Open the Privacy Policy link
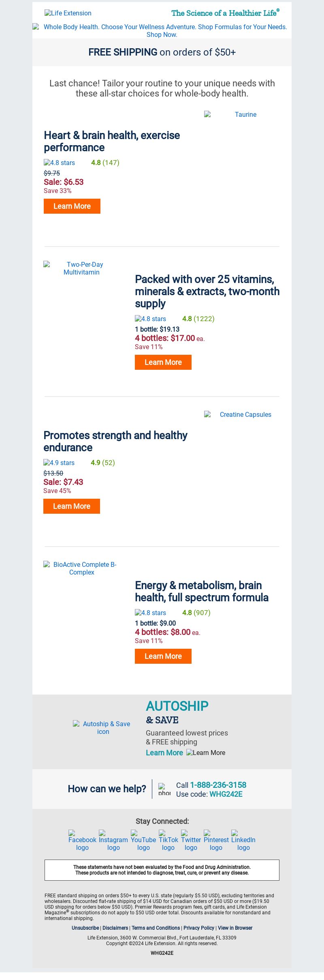Screen dimensions: 324x980 199,928
